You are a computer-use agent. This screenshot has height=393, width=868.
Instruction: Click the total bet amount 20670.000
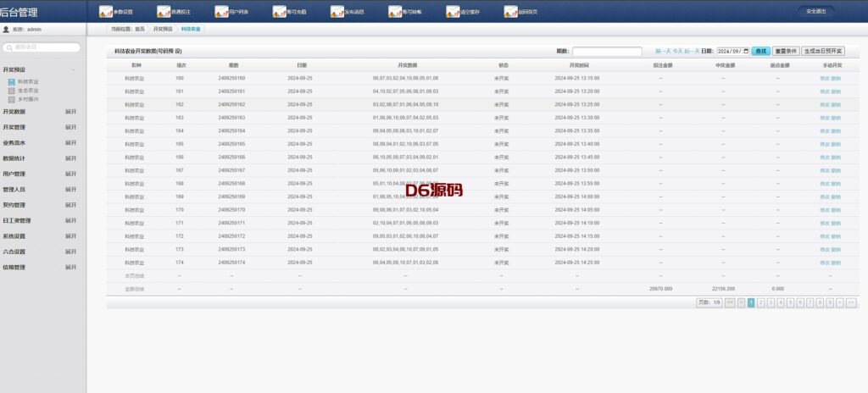661,289
